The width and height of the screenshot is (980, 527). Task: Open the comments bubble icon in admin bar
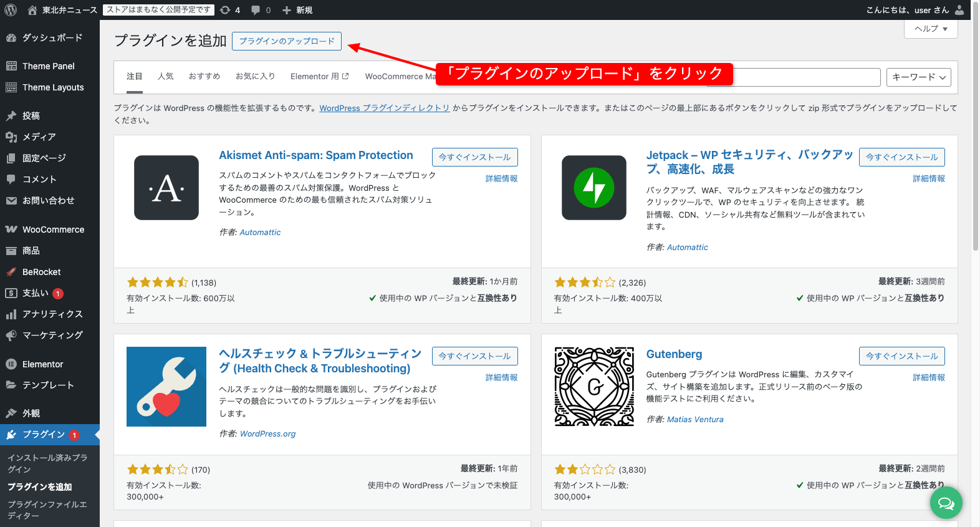pyautogui.click(x=256, y=10)
